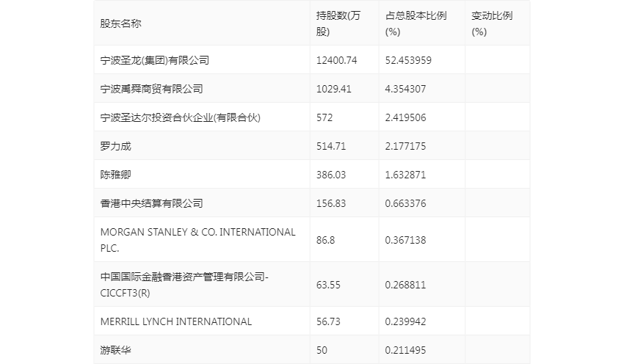
Task: Select shareholder 中国国际金融香港资产管理有限公司-CICCFT3(R)
Action: click(184, 285)
